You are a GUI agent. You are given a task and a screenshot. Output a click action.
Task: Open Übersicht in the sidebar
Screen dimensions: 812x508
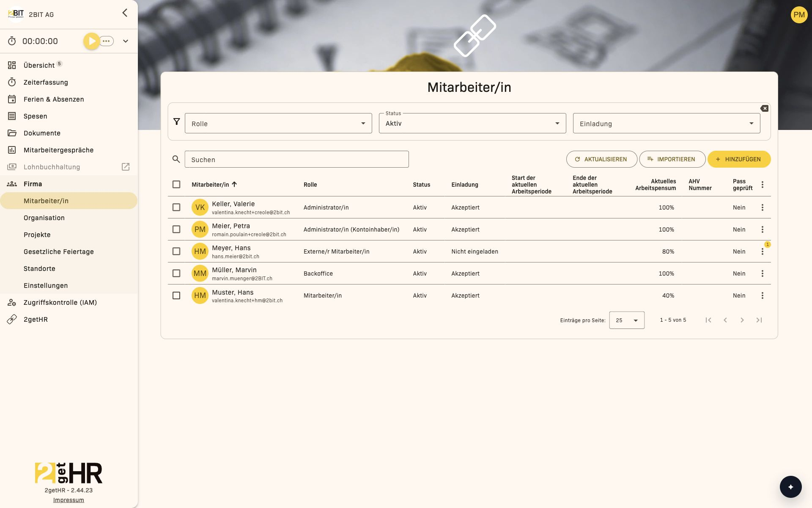(39, 65)
